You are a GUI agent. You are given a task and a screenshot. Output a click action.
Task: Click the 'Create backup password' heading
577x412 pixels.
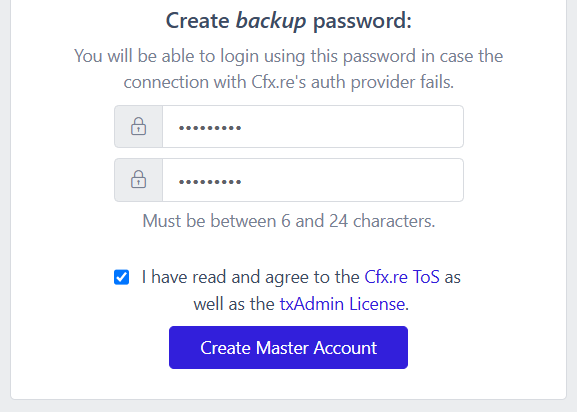coord(288,21)
